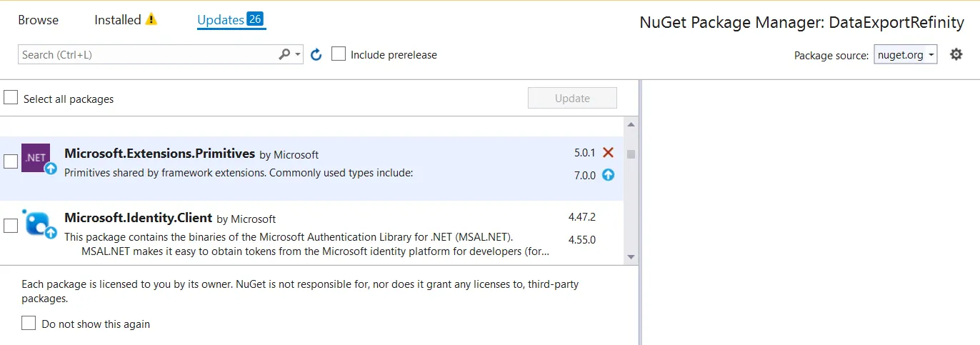The image size is (980, 345).
Task: Open the Browse tab
Action: coord(39,20)
